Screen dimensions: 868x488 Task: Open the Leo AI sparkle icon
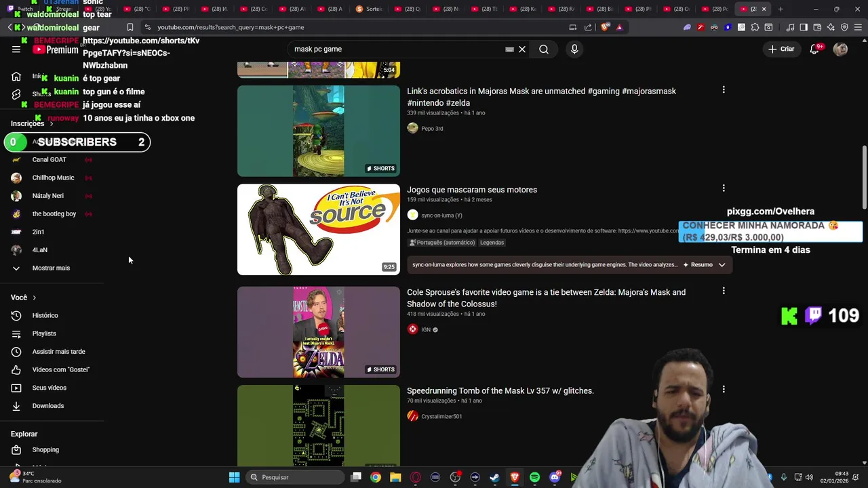[831, 27]
